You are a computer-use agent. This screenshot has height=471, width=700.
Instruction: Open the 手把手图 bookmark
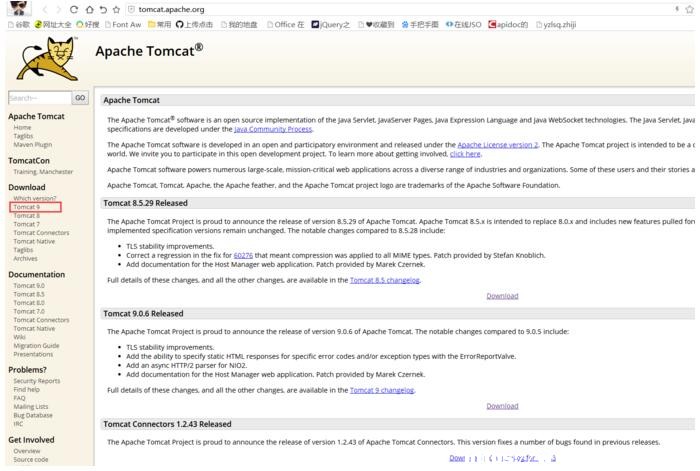pyautogui.click(x=420, y=25)
